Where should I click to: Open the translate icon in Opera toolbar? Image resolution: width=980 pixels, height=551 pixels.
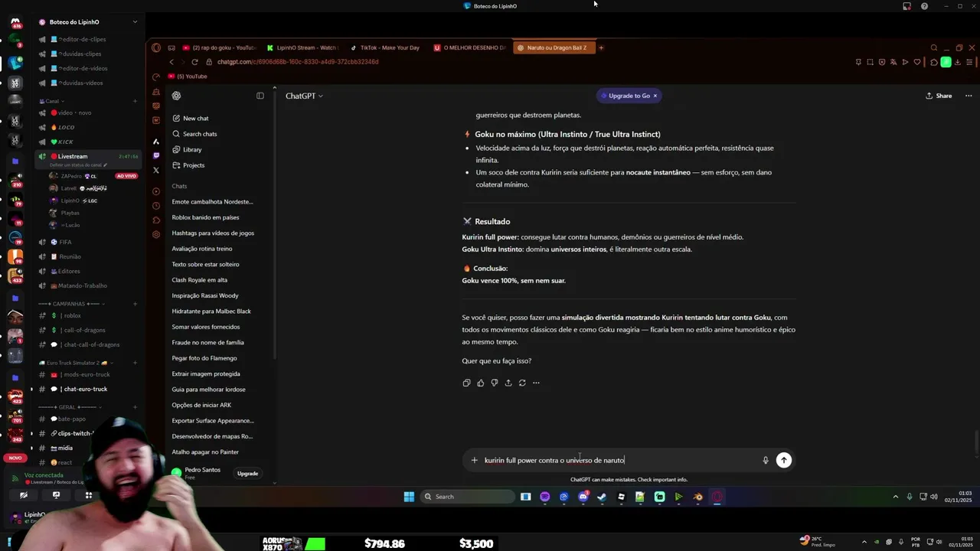pyautogui.click(x=893, y=62)
